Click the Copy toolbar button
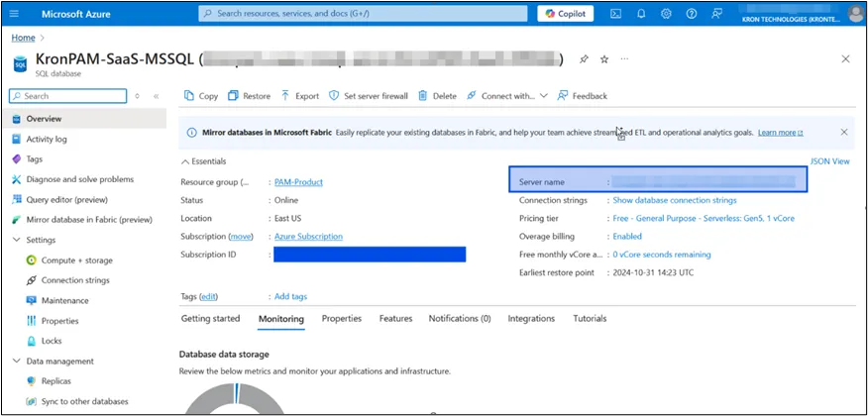Screen dimensions: 868x416 click(201, 96)
